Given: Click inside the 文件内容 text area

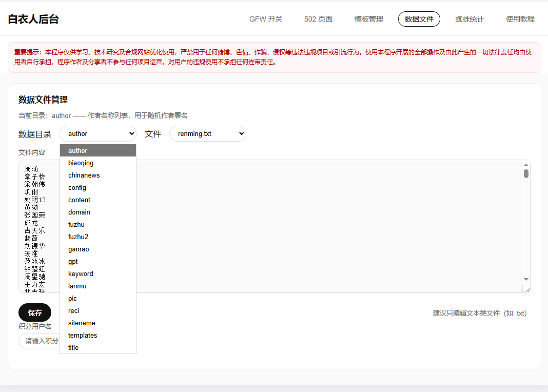Looking at the screenshot, I should point(308,226).
